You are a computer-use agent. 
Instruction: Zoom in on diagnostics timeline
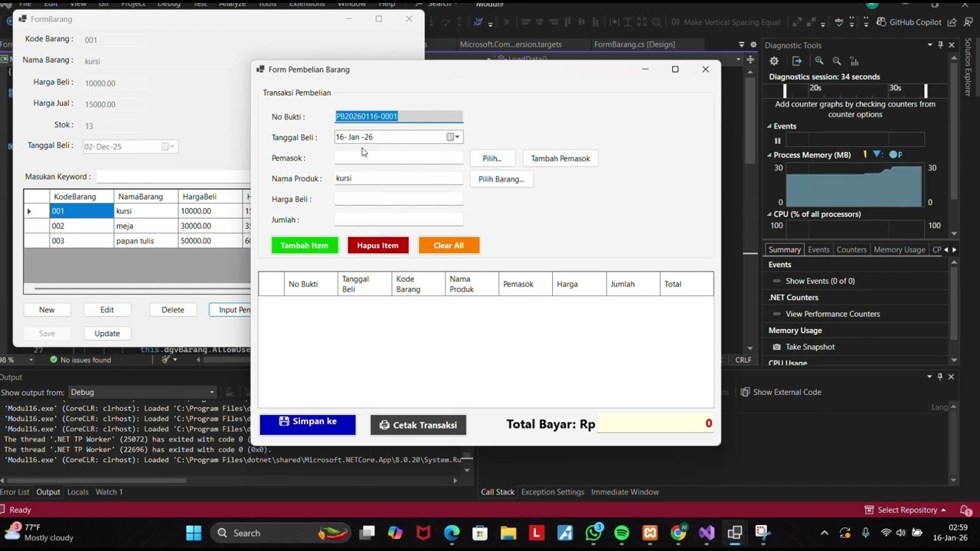tap(819, 61)
